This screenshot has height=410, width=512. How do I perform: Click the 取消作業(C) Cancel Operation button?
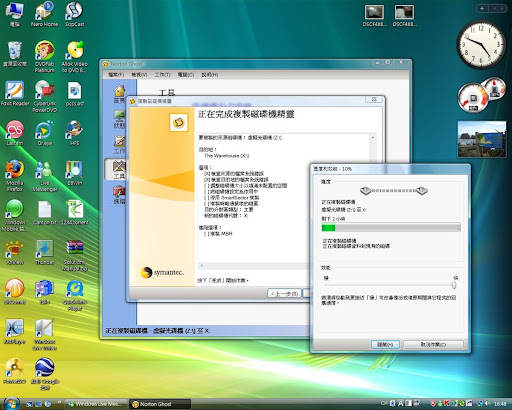click(433, 344)
